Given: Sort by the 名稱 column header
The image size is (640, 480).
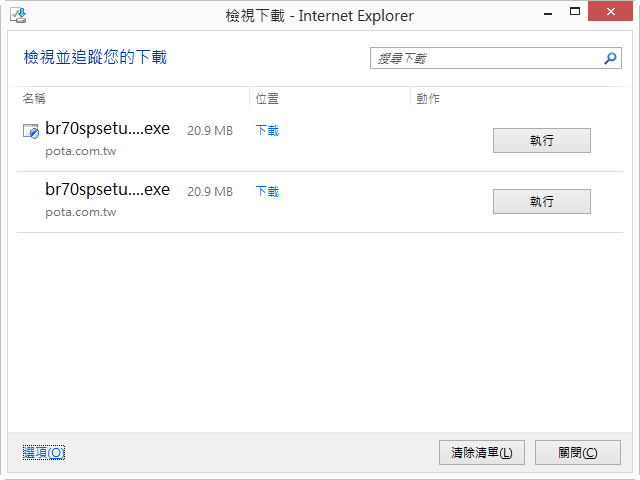Looking at the screenshot, I should (x=34, y=98).
